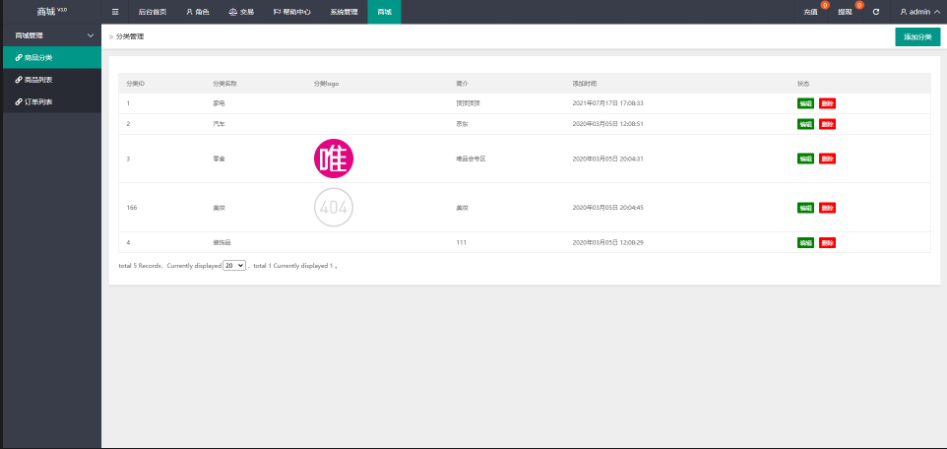
Task: Click the description cell 唯品会专区
Action: pos(471,159)
